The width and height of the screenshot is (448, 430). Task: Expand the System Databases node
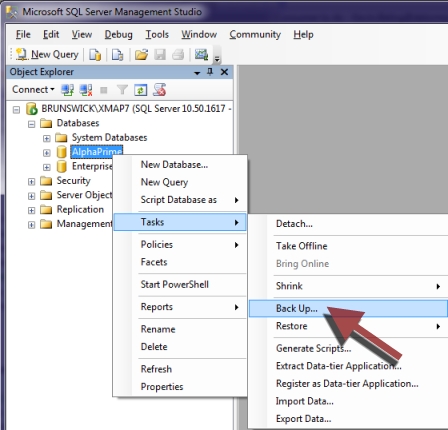47,138
